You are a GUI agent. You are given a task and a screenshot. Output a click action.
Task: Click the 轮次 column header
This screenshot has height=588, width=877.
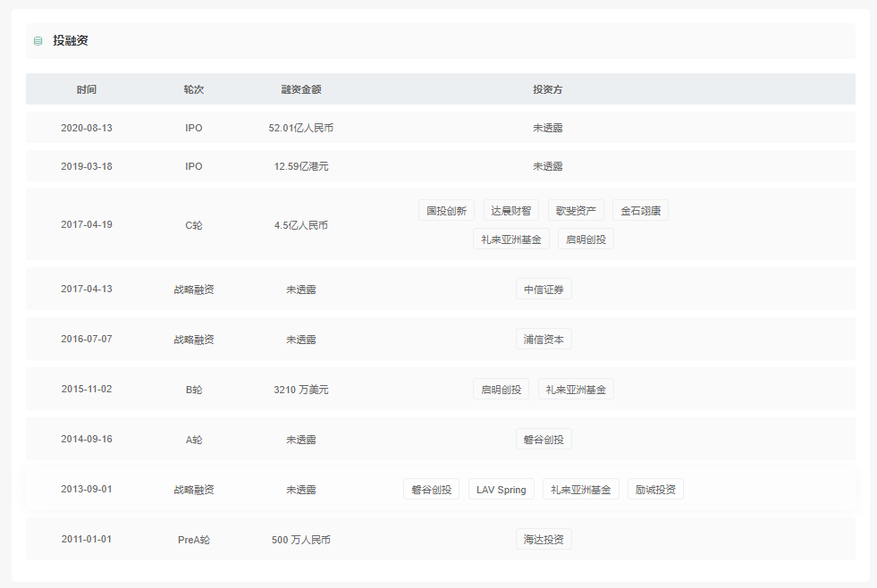pos(193,89)
